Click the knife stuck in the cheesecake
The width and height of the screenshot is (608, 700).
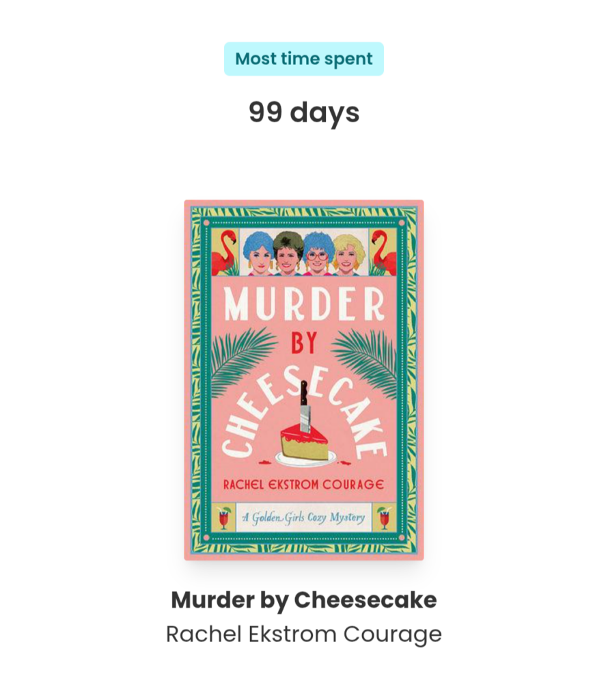click(305, 406)
